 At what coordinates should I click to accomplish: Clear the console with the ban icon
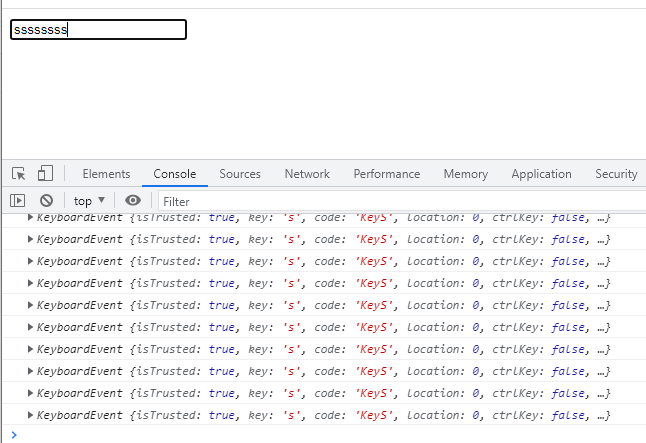pos(47,201)
